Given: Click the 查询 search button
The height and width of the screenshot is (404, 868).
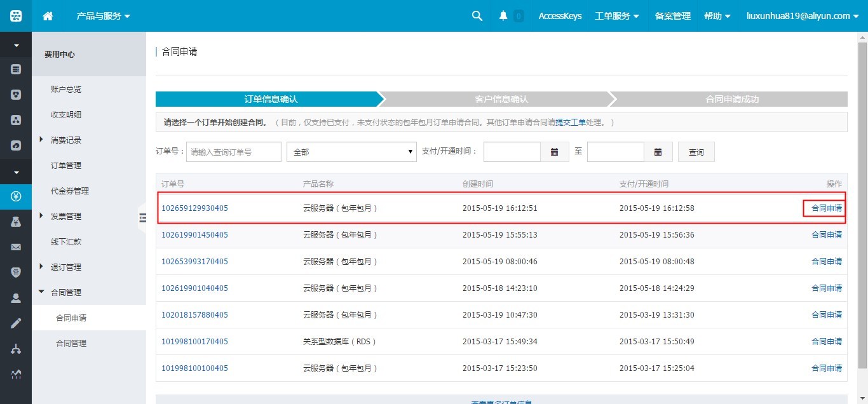Looking at the screenshot, I should (696, 152).
